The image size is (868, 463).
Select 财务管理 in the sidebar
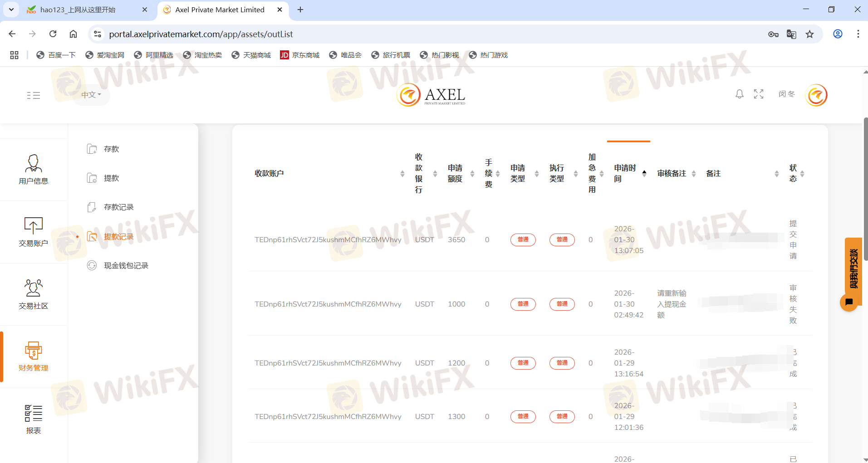point(33,356)
